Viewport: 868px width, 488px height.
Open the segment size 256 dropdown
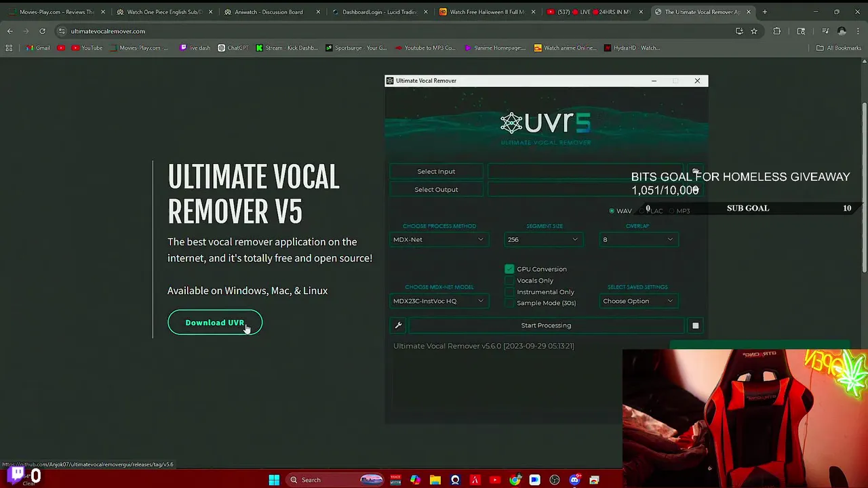coord(542,239)
